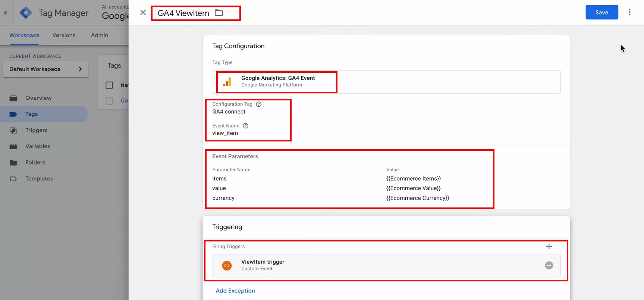Click the Triggering section heading
The width and height of the screenshot is (644, 300).
[227, 227]
